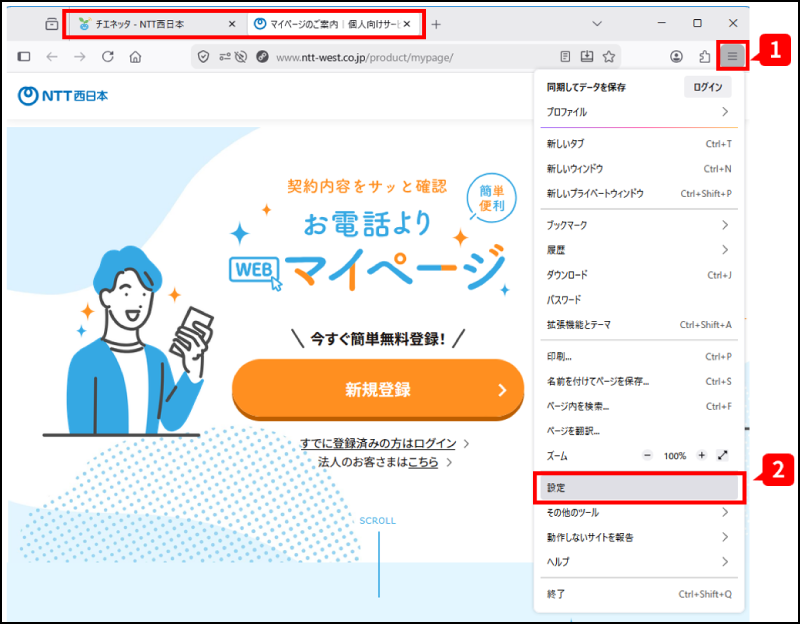Open the home page icon

tap(135, 57)
